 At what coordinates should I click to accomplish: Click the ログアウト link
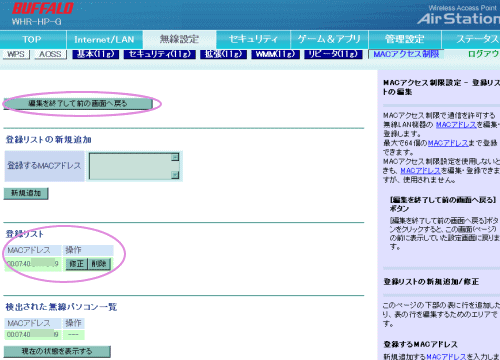pyautogui.click(x=484, y=54)
